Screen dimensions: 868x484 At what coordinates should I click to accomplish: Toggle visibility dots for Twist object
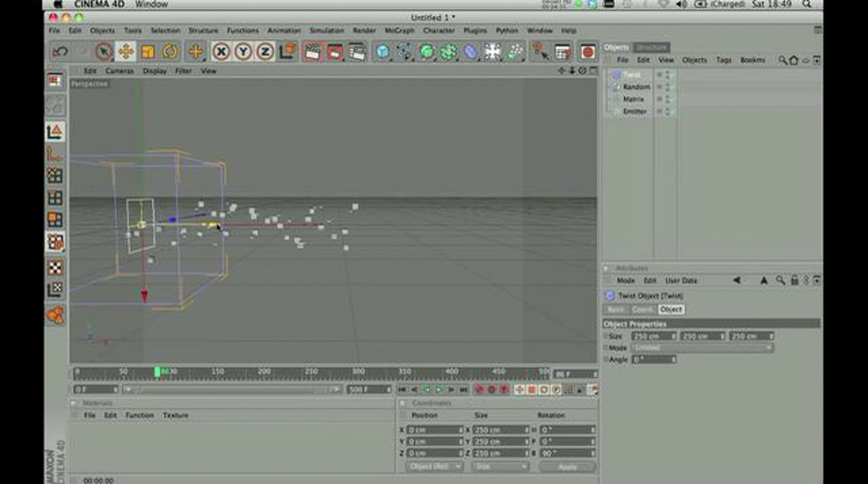click(668, 75)
